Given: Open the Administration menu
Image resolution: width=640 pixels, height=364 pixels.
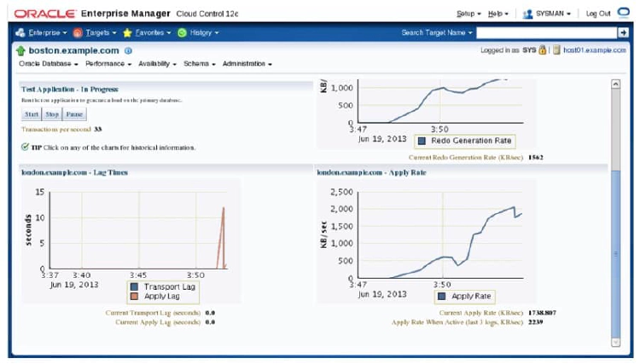Looking at the screenshot, I should (247, 64).
